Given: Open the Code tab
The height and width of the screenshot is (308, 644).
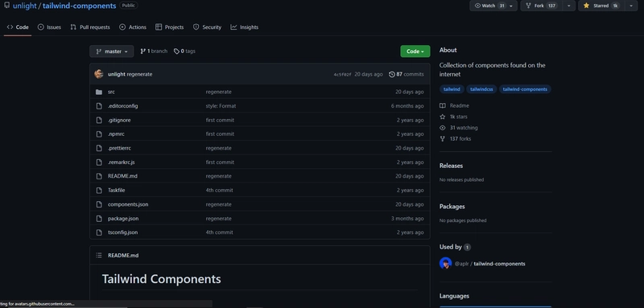Looking at the screenshot, I should [18, 27].
